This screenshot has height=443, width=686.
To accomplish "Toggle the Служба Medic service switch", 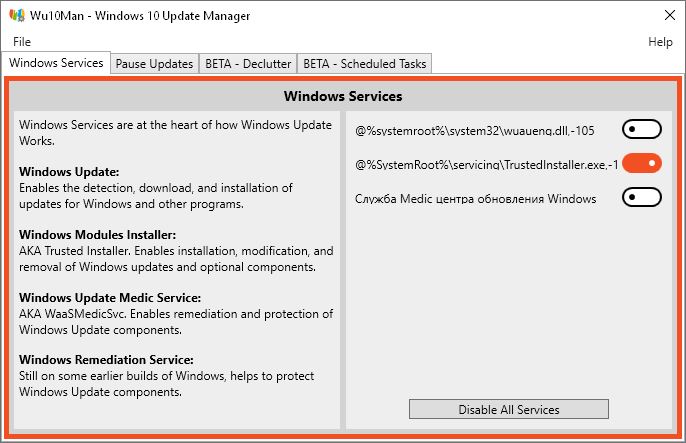I will [x=642, y=198].
